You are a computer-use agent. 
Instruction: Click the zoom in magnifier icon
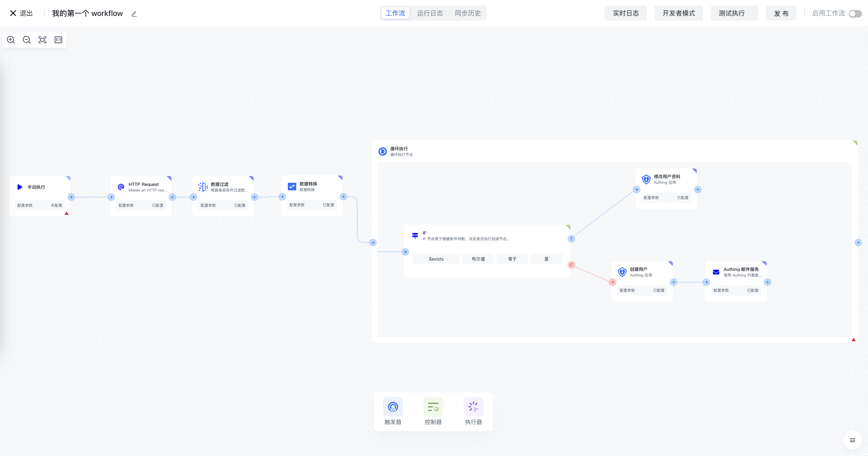tap(11, 40)
